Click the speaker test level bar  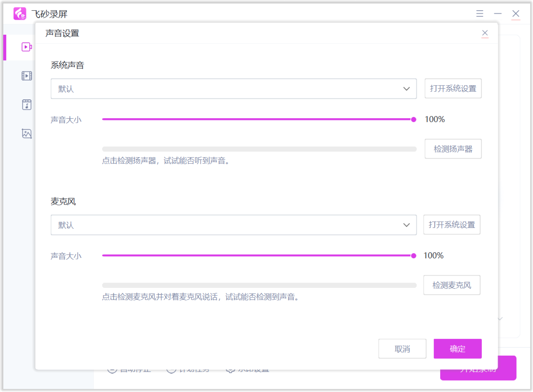pos(259,149)
